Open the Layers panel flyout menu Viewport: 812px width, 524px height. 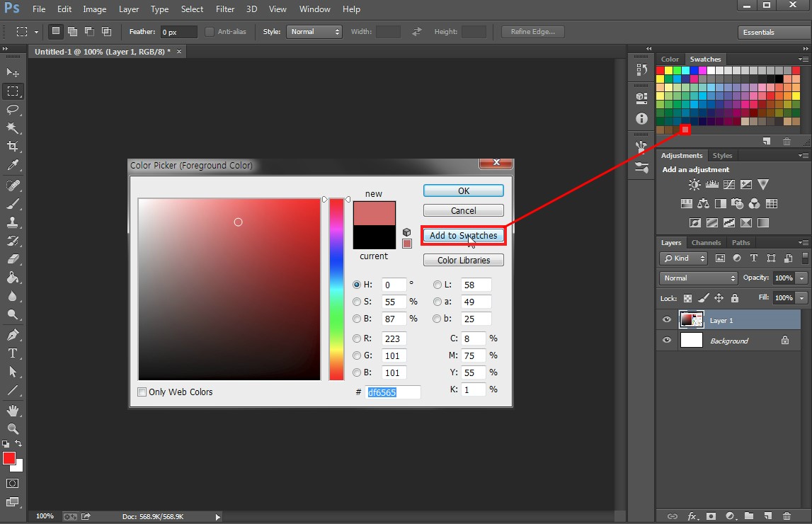click(804, 242)
